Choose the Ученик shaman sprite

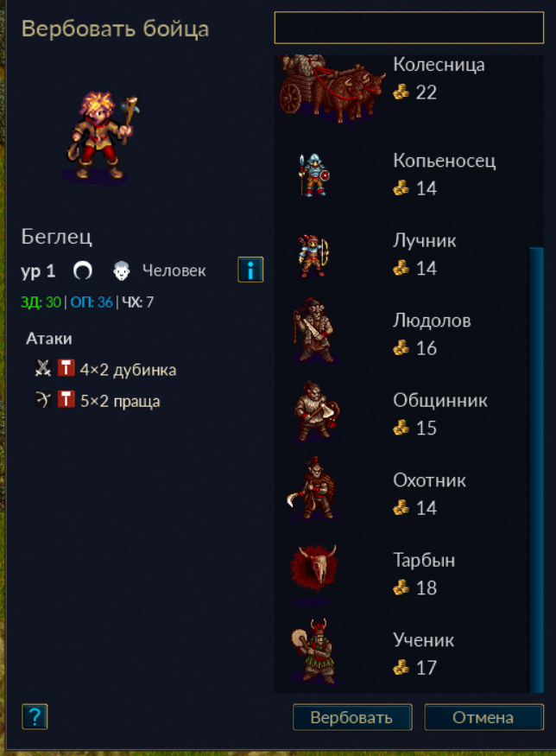[314, 651]
